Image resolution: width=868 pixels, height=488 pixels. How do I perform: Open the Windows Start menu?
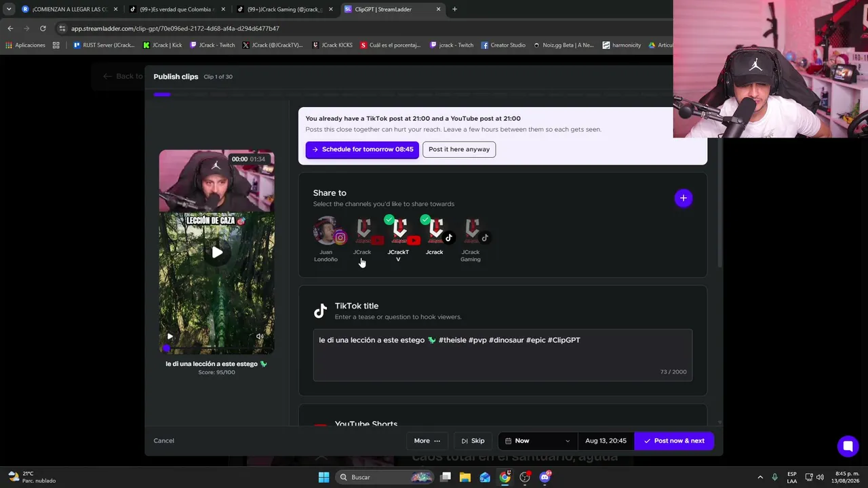click(x=323, y=477)
